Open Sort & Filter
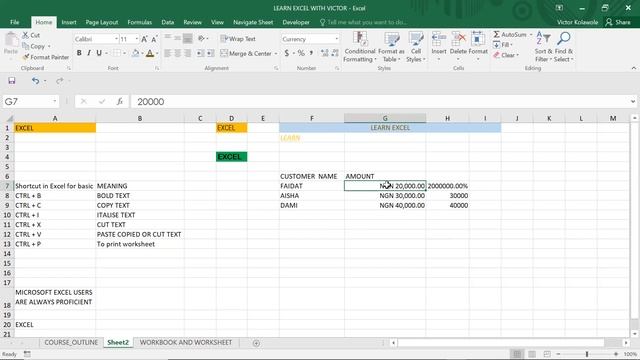 pos(543,47)
